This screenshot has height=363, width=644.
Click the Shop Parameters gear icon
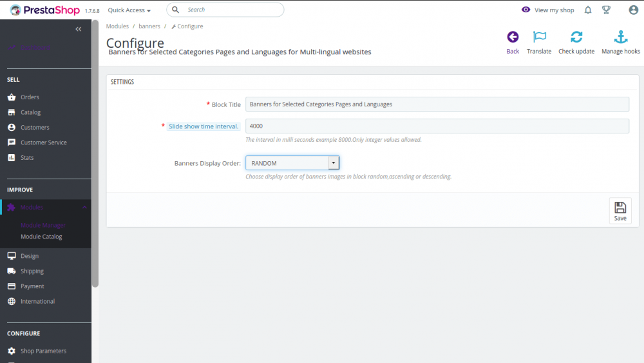12,351
